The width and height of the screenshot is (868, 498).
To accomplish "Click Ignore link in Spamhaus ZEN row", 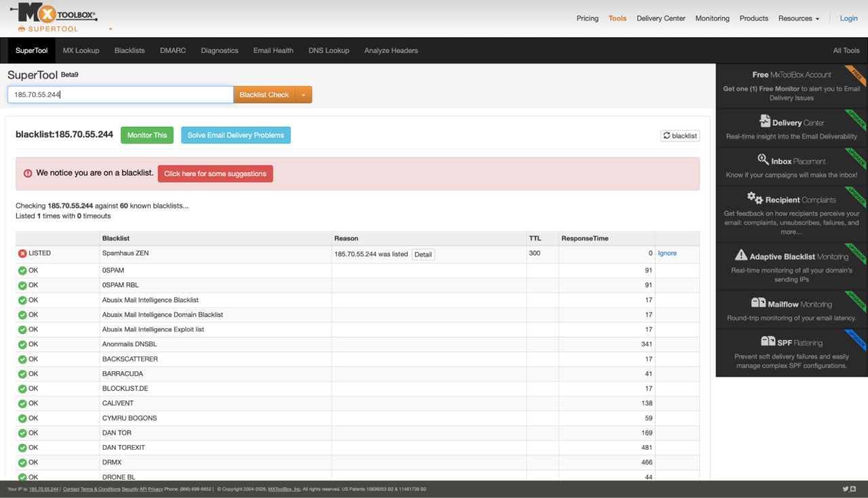I will [x=667, y=253].
